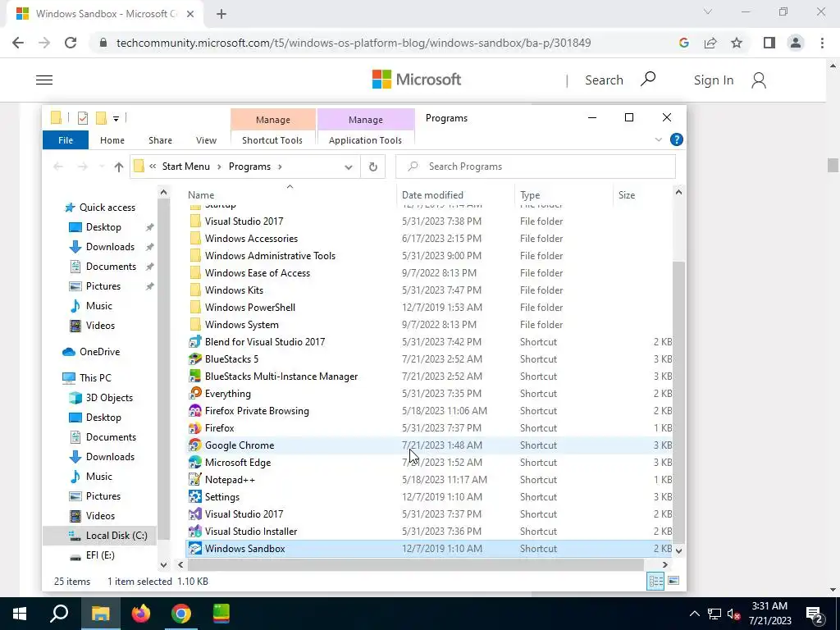Select the BlueStacks 5 shortcut icon
840x630 pixels.
tap(195, 359)
